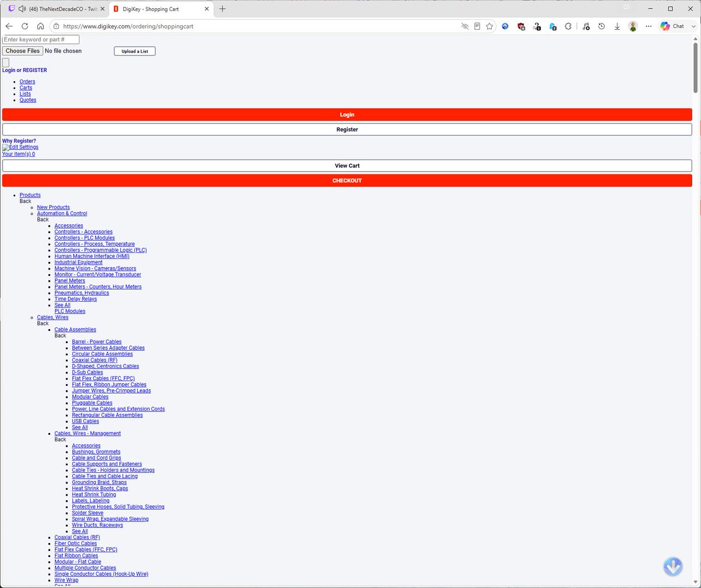Open the New Products link
The height and width of the screenshot is (588, 701).
click(53, 207)
